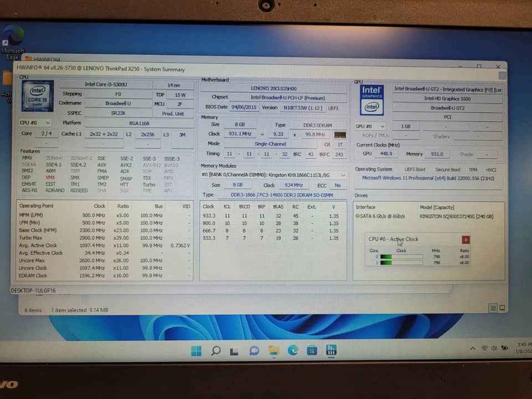This screenshot has height=399, width=532.
Task: Click the AES-NI feature flag
Action: [x=29, y=190]
